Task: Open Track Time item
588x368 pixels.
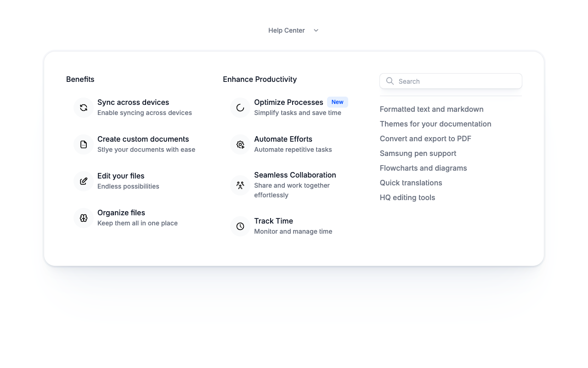Action: tap(294, 226)
